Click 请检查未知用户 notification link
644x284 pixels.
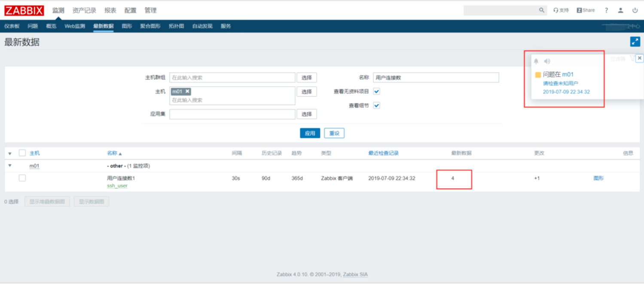pos(561,83)
